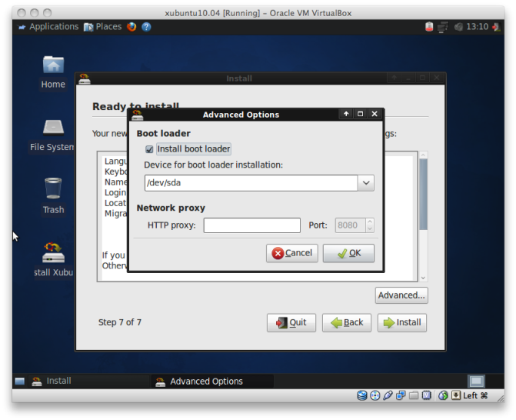Click VirtualBox USB status icon
Screen dimensions: 516x420
pyautogui.click(x=388, y=395)
